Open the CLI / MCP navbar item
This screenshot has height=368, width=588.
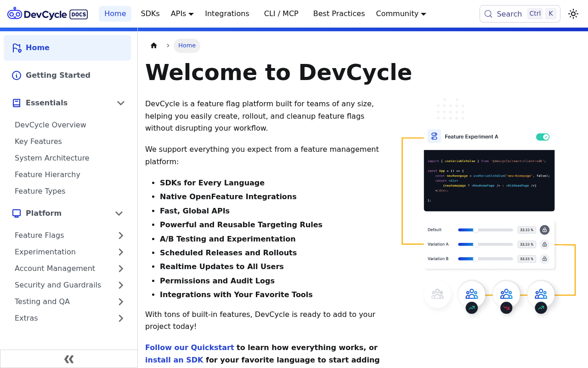click(281, 14)
